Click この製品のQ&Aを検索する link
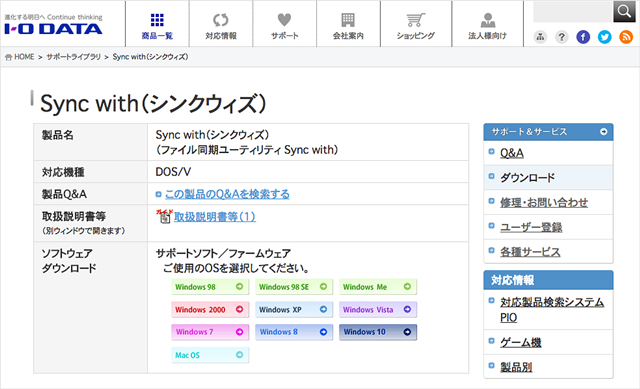 pos(227,194)
